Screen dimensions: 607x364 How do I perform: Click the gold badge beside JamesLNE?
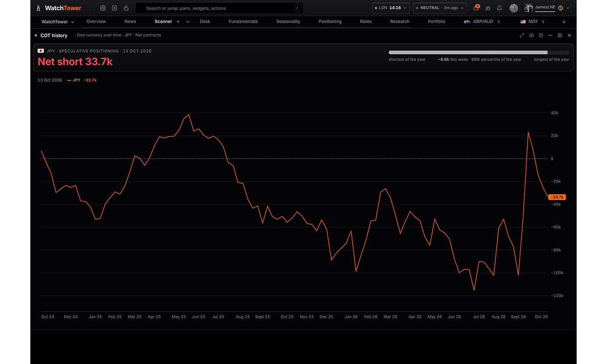click(560, 8)
